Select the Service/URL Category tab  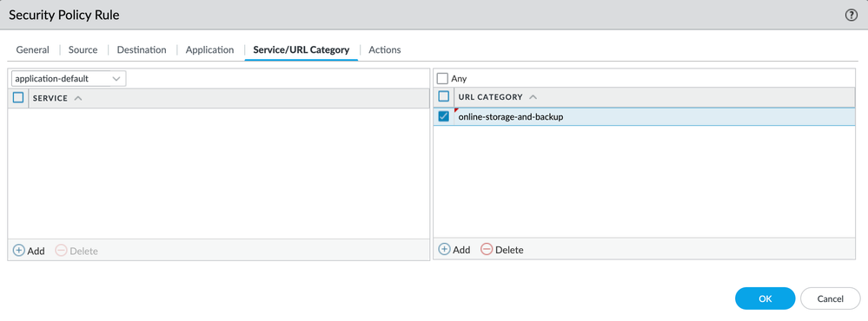[x=301, y=49]
